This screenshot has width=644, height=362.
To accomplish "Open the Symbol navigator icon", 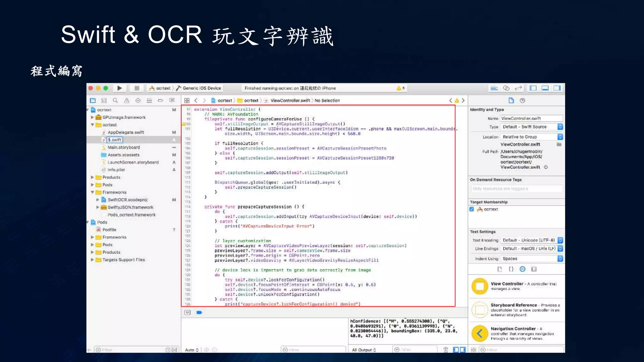I will tap(104, 101).
